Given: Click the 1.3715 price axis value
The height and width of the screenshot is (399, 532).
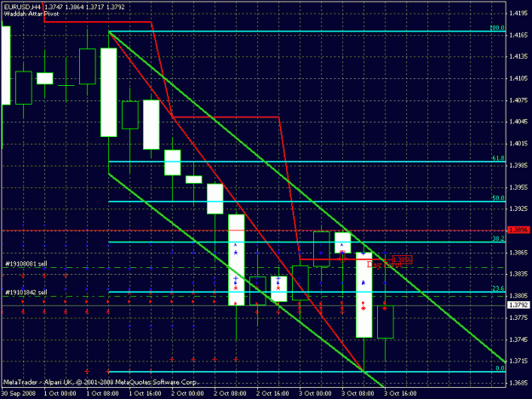Looking at the screenshot, I should coord(518,361).
